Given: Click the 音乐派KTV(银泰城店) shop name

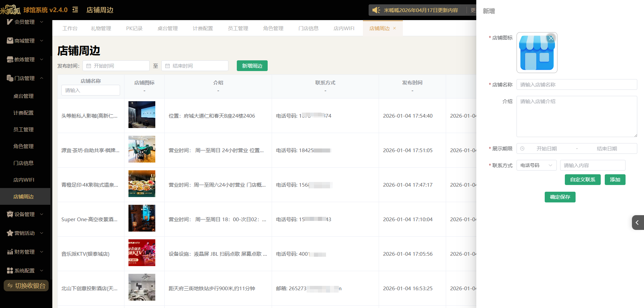Looking at the screenshot, I should click(85, 254).
